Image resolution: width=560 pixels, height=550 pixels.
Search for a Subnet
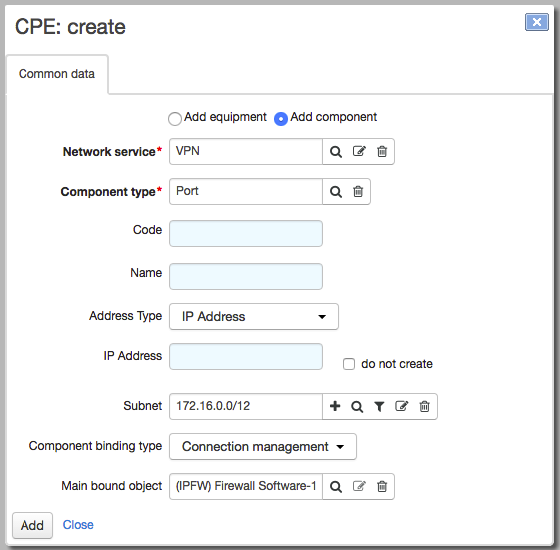point(357,406)
